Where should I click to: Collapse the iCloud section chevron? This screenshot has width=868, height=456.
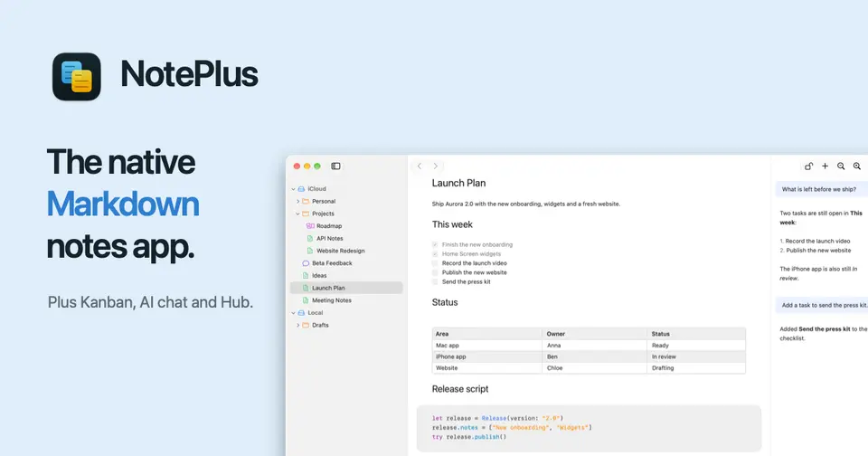pyautogui.click(x=293, y=189)
